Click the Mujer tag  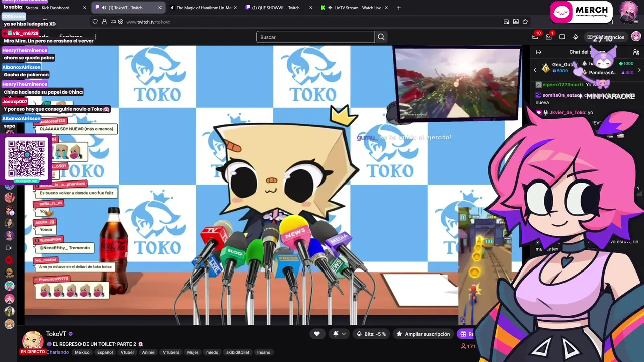[193, 352]
